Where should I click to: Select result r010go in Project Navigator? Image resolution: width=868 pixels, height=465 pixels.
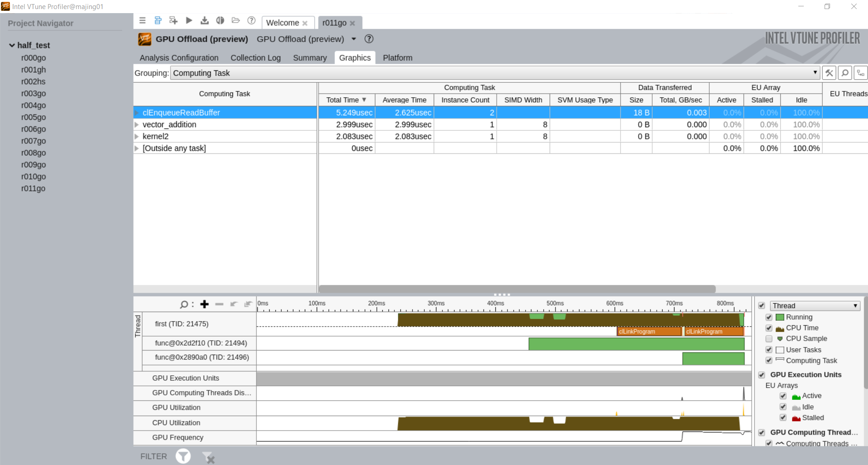(x=33, y=176)
